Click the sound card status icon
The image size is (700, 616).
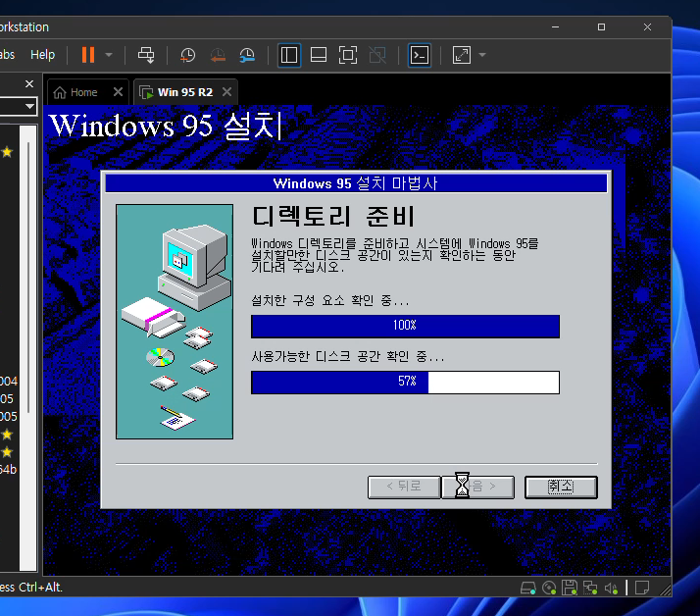pos(611,588)
